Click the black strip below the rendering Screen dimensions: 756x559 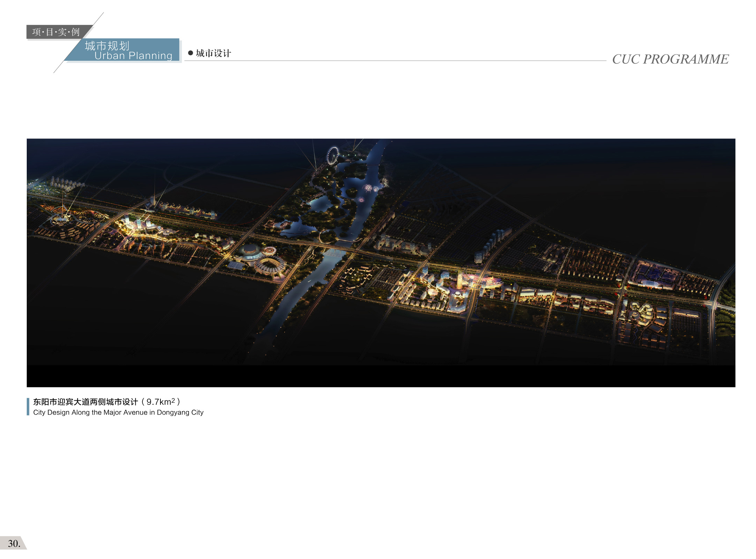click(381, 376)
